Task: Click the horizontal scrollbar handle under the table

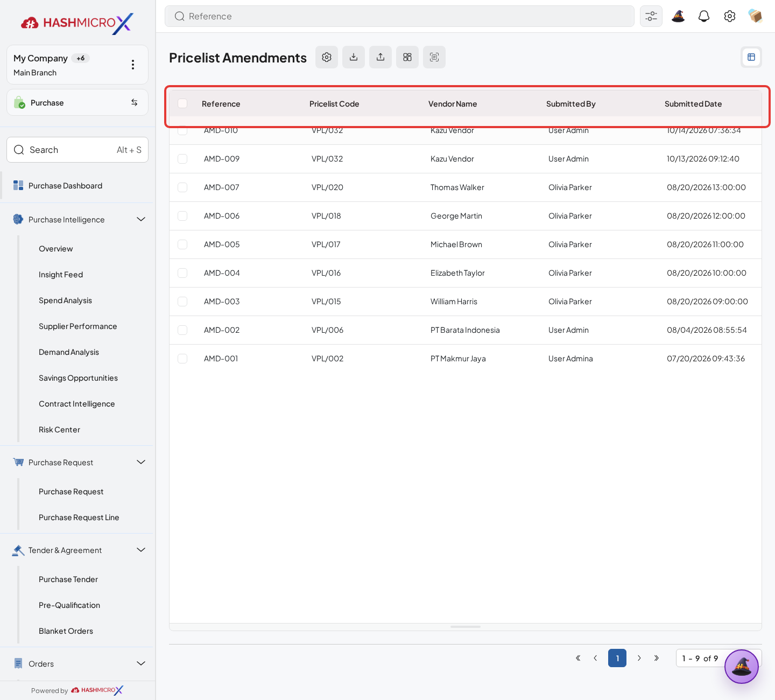Action: [466, 627]
